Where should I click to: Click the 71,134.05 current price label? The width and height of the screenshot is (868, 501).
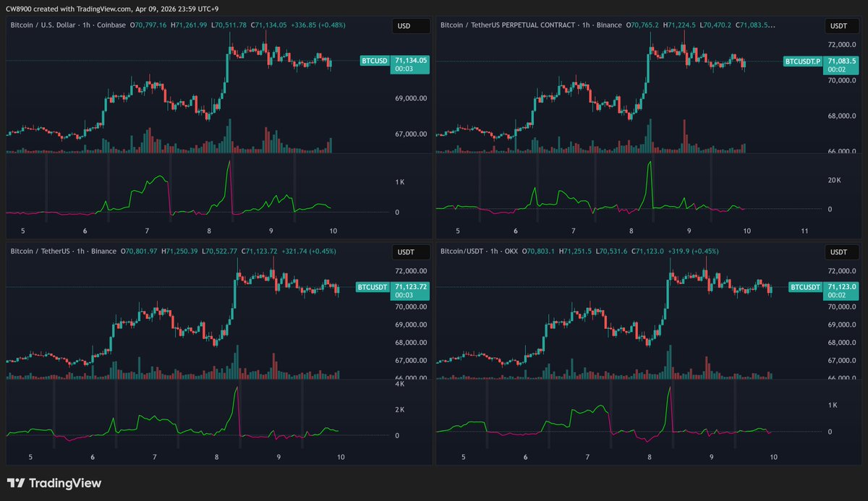[x=410, y=61]
